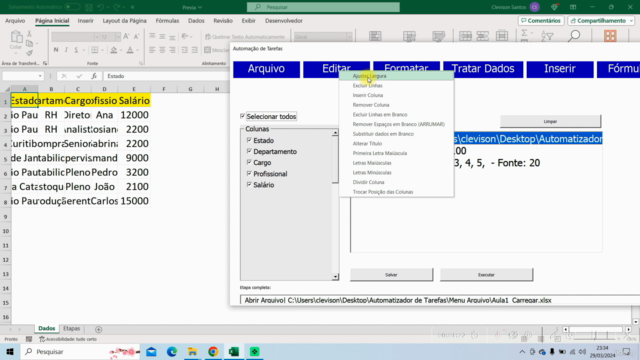Click the Format Painter brush icon
Viewport: 640px width, 360px height.
(29, 53)
